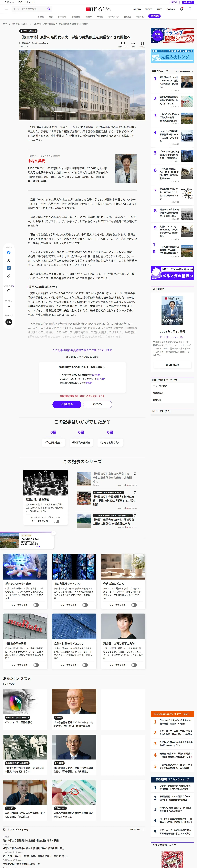Copy article link icon
The width and height of the screenshot is (197, 868).
coord(9,276)
